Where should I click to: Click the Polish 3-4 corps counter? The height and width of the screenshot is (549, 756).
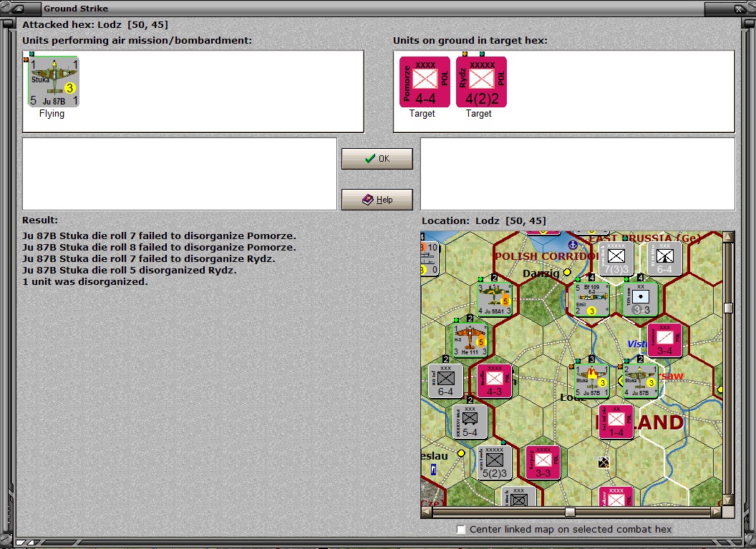pyautogui.click(x=665, y=340)
